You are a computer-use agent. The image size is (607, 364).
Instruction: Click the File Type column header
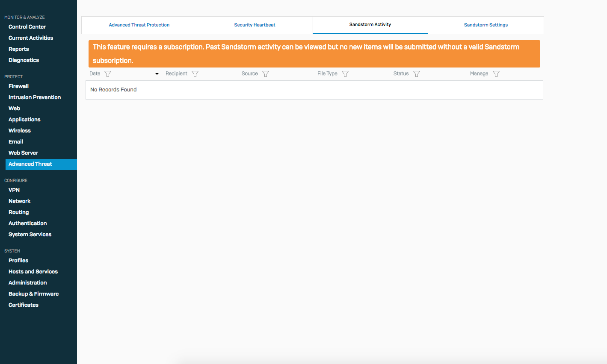327,73
